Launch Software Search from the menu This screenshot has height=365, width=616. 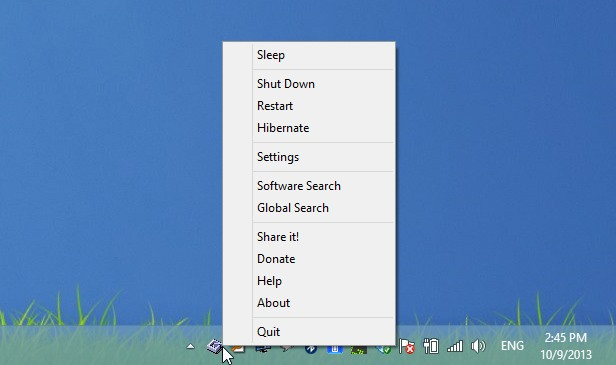(309, 186)
